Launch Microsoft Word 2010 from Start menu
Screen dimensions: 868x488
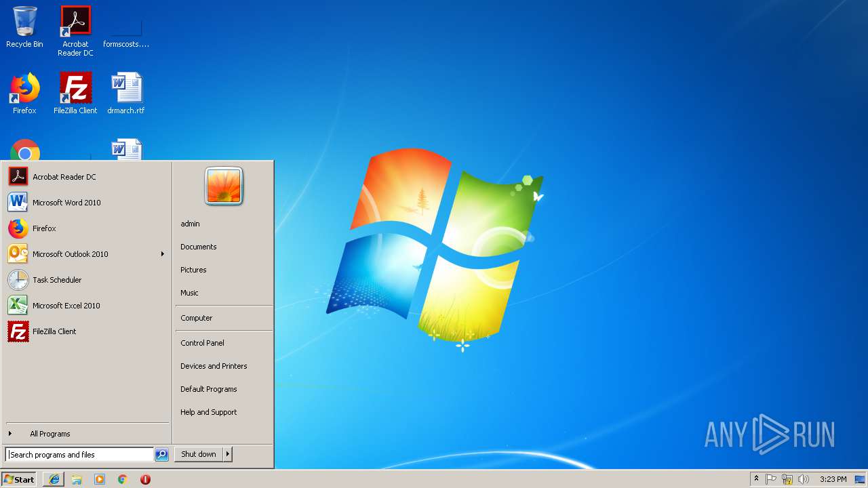coord(85,203)
